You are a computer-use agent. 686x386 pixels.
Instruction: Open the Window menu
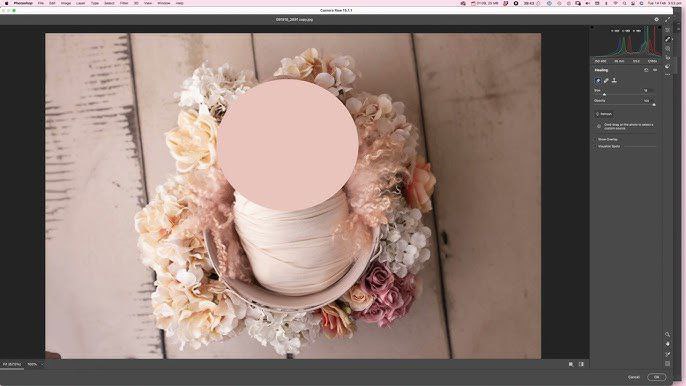pyautogui.click(x=164, y=3)
